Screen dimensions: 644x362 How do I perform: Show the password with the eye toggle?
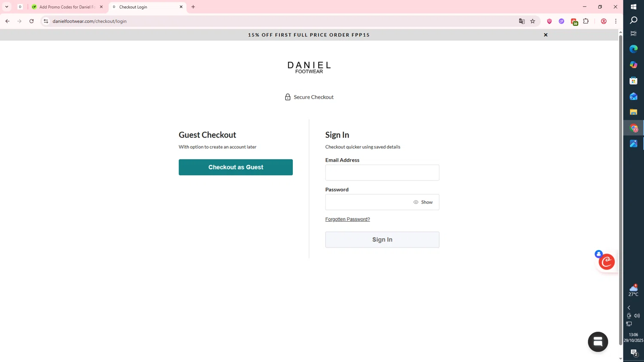click(x=423, y=202)
